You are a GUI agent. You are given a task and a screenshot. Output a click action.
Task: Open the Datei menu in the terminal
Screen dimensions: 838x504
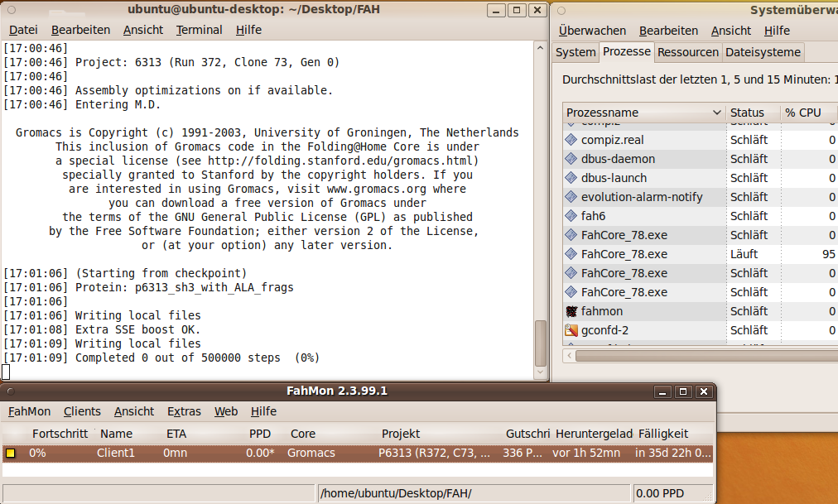[x=23, y=30]
